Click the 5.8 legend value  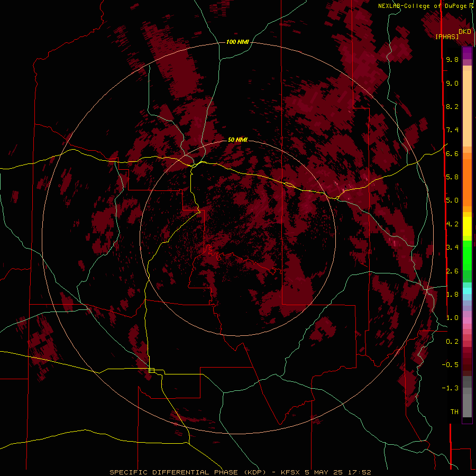tap(452, 177)
